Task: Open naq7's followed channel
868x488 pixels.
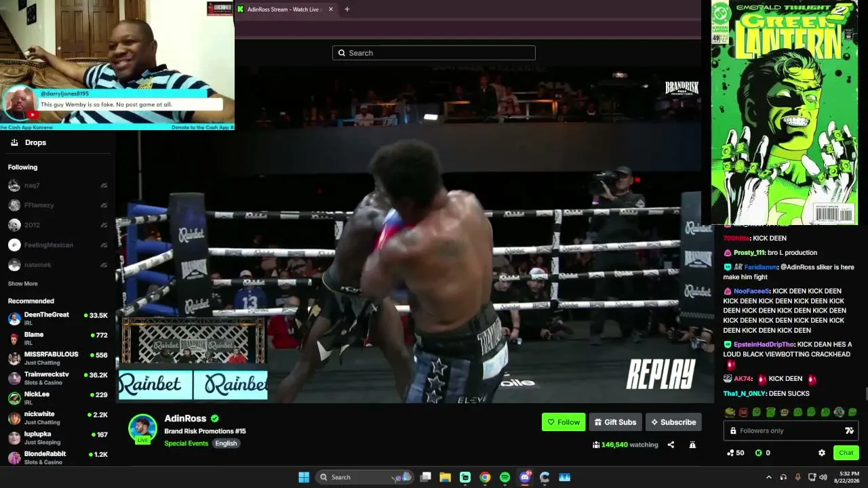Action: (x=58, y=186)
